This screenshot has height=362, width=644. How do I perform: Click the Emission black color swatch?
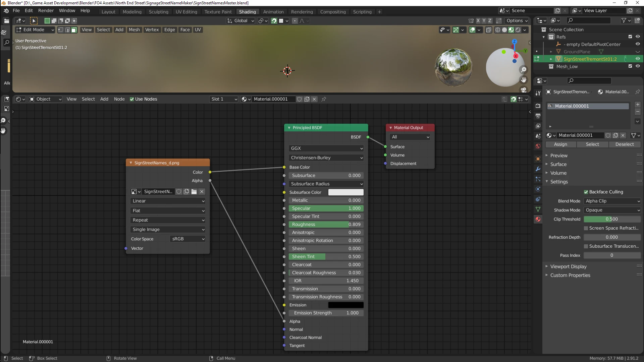pyautogui.click(x=345, y=305)
